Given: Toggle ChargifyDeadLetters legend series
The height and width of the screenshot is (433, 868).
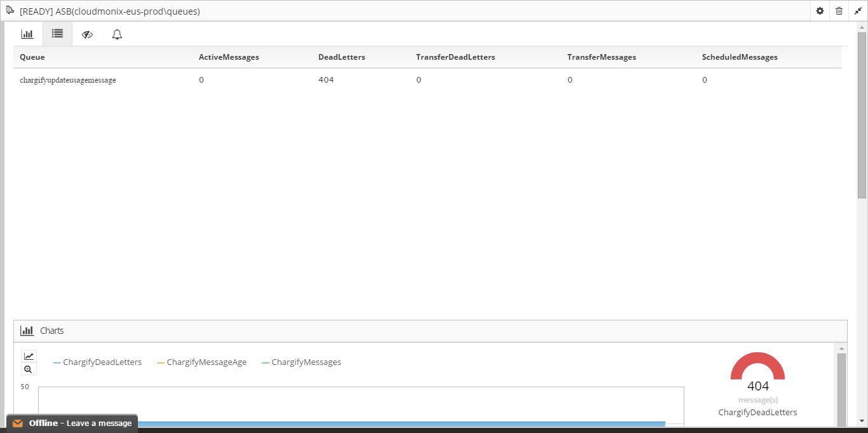Looking at the screenshot, I should pos(97,362).
